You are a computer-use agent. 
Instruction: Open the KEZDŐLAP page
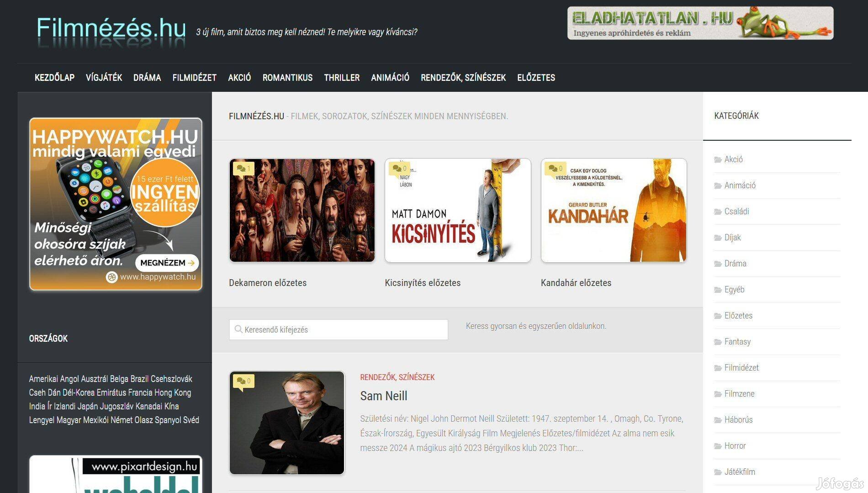coord(55,78)
